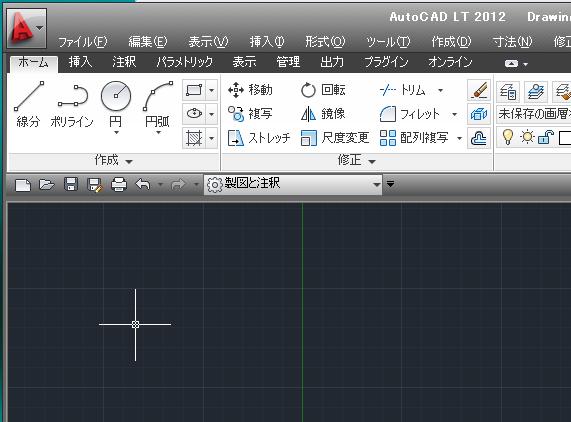571x422 pixels.
Task: Open the 形式(O) menu
Action: tap(325, 42)
